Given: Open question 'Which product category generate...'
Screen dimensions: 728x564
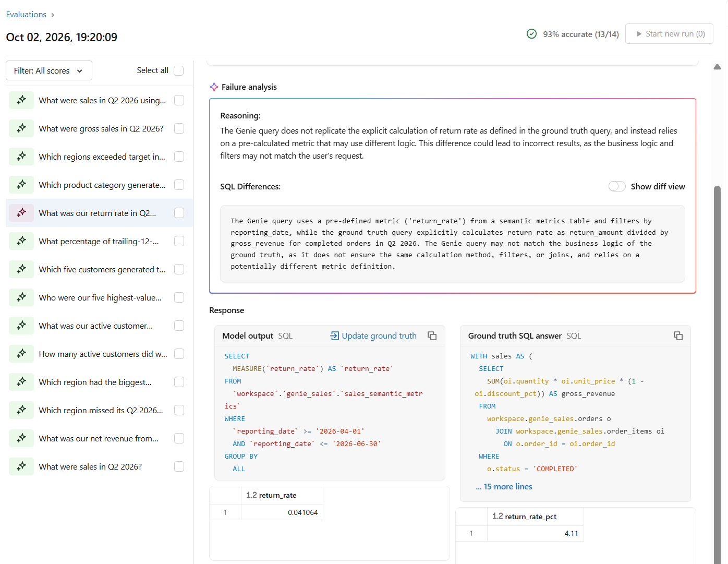Looking at the screenshot, I should (x=102, y=185).
